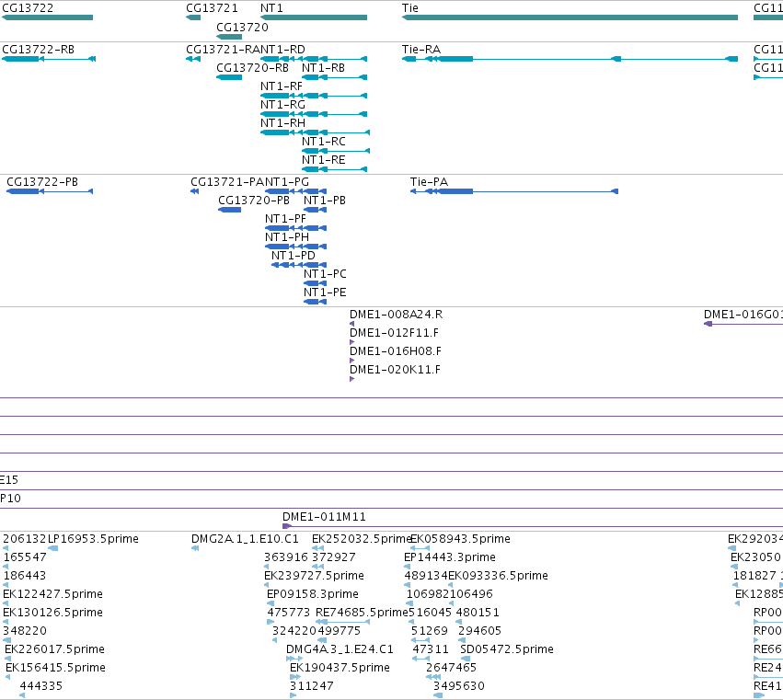Select the EK190437.5prime EST label
Image resolution: width=783 pixels, height=700 pixels.
click(x=340, y=668)
